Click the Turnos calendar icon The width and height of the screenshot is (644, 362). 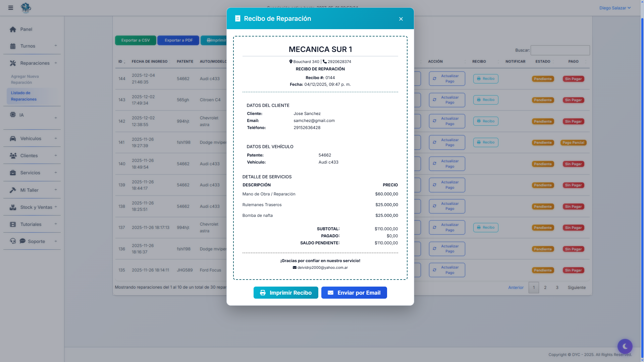13,46
